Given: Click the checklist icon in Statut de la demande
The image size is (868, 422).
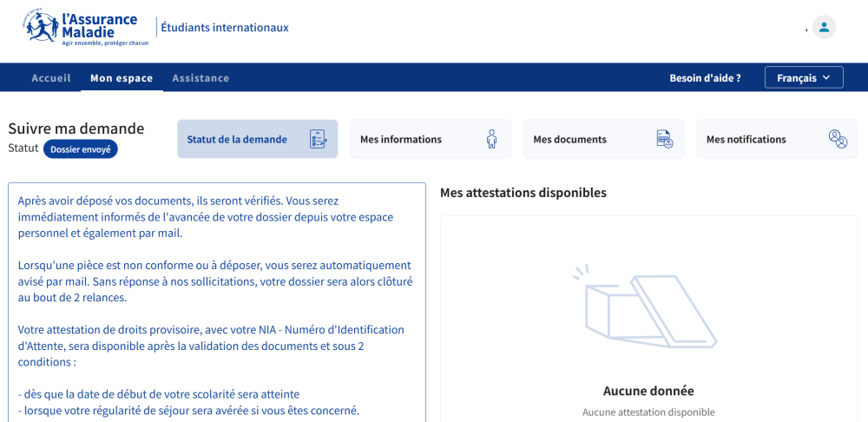Looking at the screenshot, I should pyautogui.click(x=319, y=139).
